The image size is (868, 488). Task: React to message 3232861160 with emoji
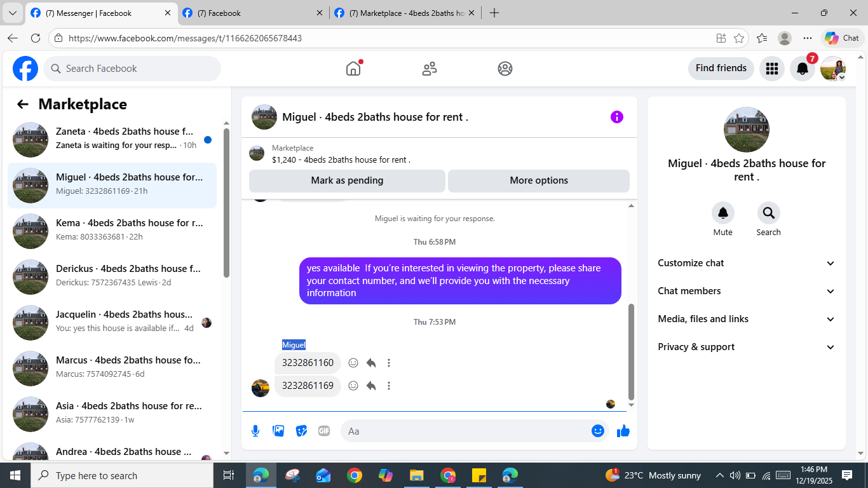[353, 363]
